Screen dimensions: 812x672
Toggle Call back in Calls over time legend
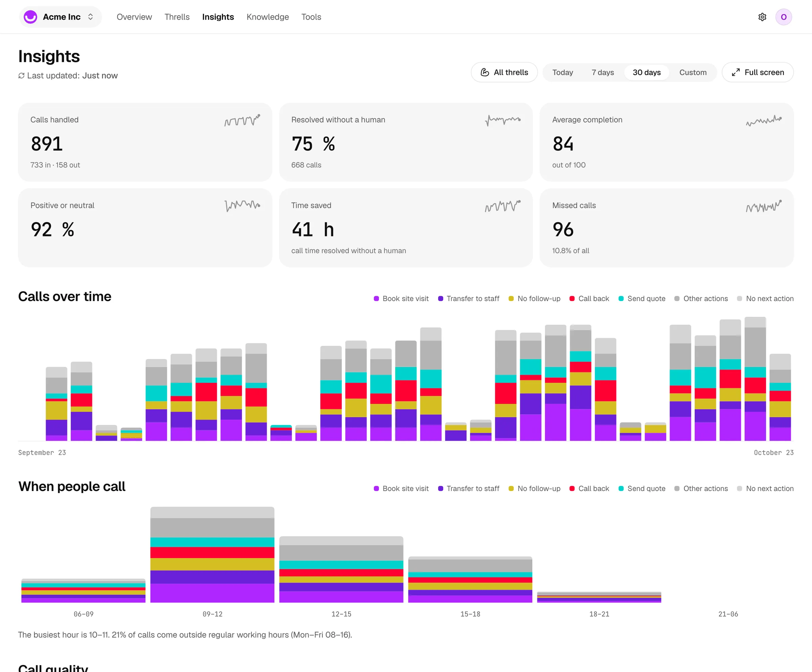(x=589, y=299)
